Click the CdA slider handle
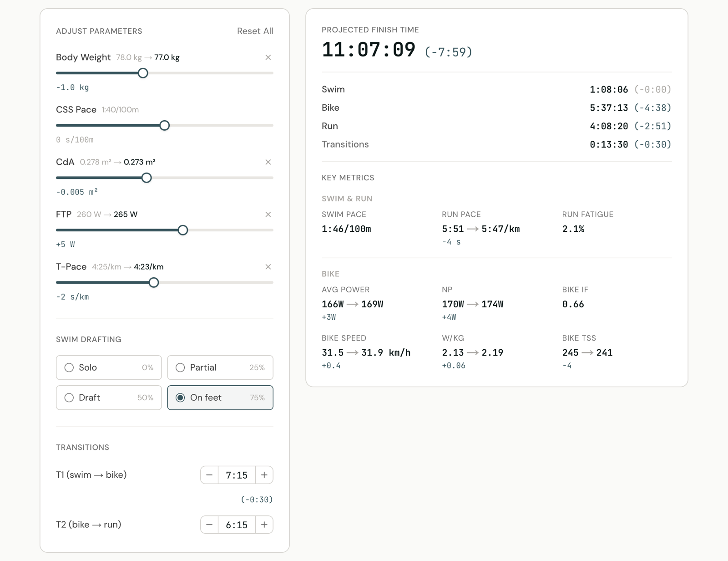Viewport: 728px width, 561px height. (147, 178)
